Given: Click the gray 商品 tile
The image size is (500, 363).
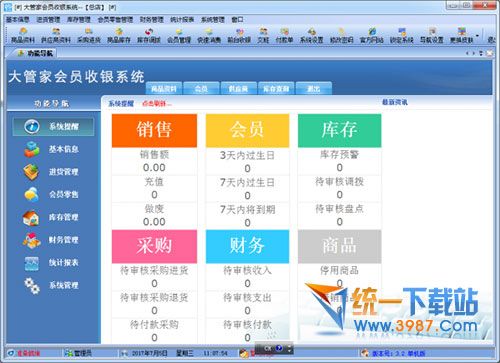Looking at the screenshot, I should (339, 246).
